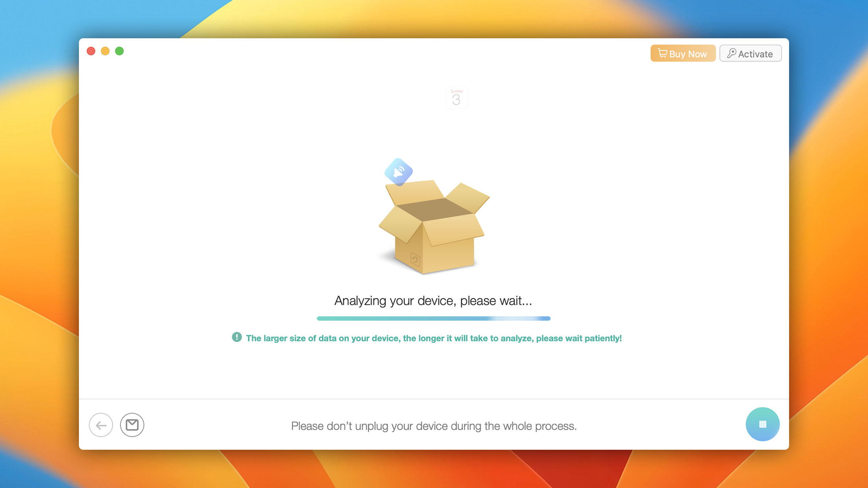Image resolution: width=868 pixels, height=488 pixels.
Task: Click the Analyzing your device message
Action: (433, 301)
